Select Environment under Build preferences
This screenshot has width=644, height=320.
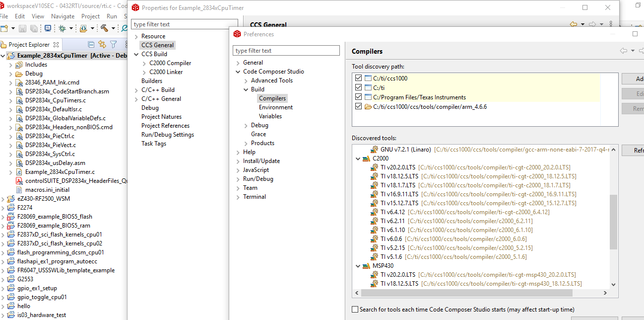click(276, 107)
